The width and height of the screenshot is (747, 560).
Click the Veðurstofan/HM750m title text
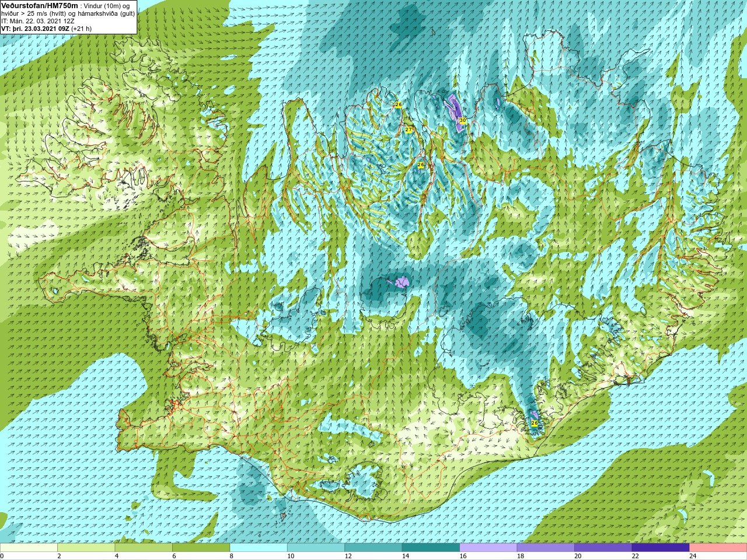40,5
